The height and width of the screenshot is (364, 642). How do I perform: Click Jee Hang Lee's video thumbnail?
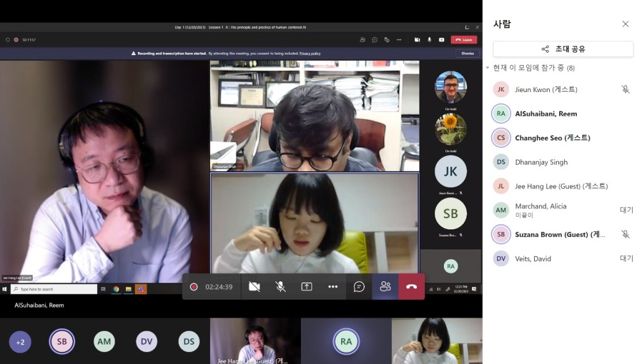coord(255,341)
